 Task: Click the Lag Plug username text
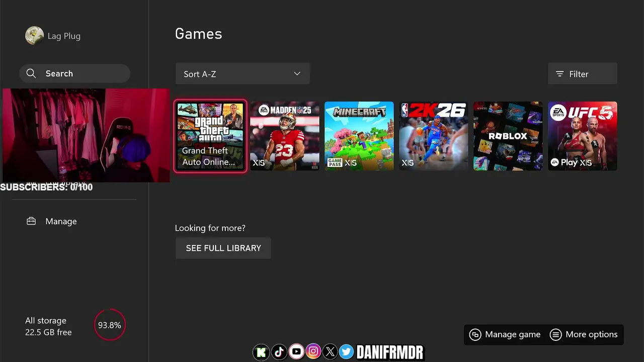tap(64, 36)
